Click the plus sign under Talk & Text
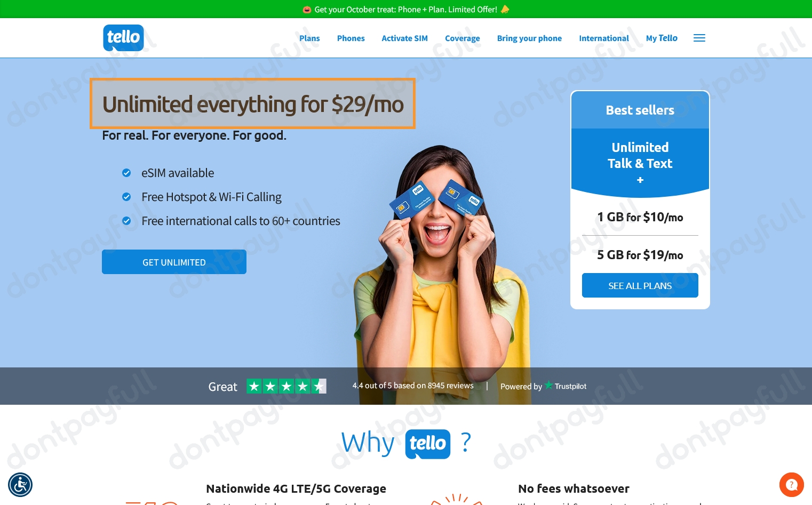812x505 pixels. [x=640, y=180]
